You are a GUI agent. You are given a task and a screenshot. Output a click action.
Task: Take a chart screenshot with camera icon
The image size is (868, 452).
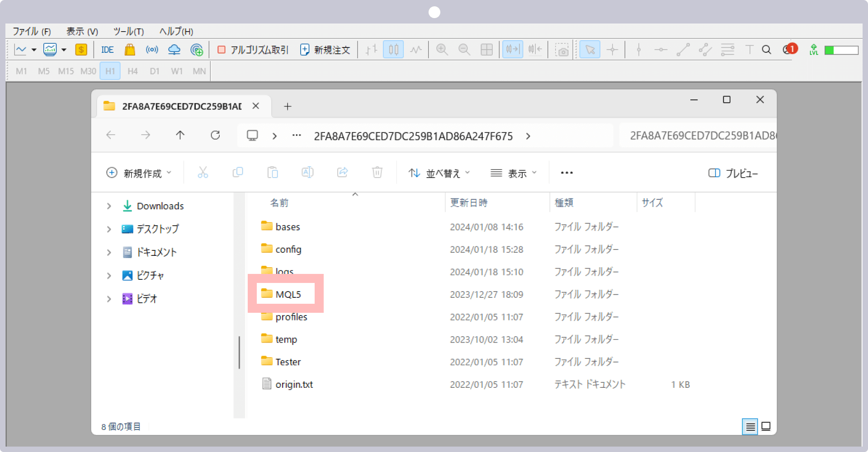point(562,50)
